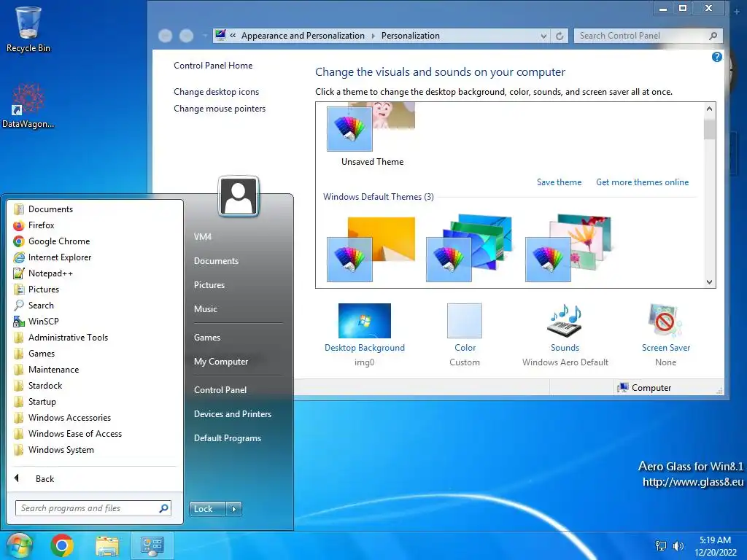Image resolution: width=747 pixels, height=560 pixels.
Task: Click the theme list scroll up arrow
Action: pyautogui.click(x=709, y=109)
